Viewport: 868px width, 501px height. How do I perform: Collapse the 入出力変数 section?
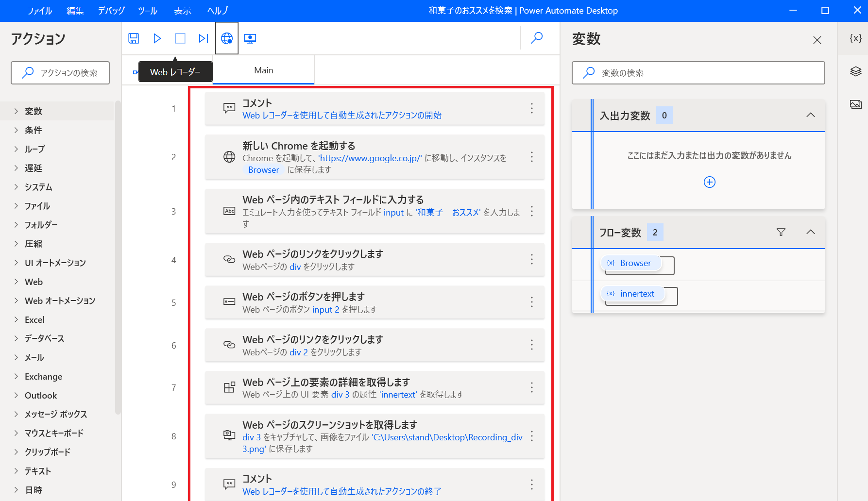[x=810, y=115]
